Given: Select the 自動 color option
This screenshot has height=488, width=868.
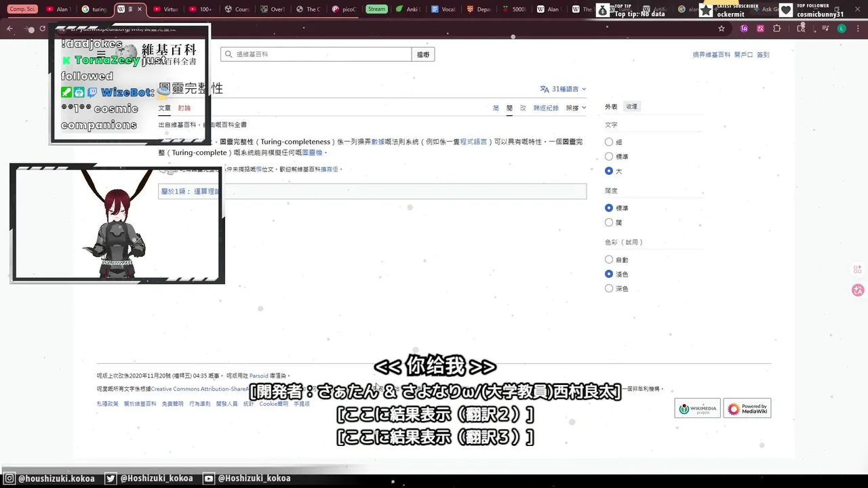Looking at the screenshot, I should pyautogui.click(x=609, y=260).
